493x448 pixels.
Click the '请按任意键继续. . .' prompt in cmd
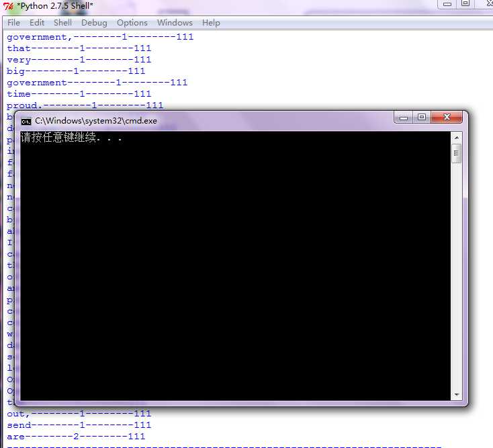tap(71, 138)
